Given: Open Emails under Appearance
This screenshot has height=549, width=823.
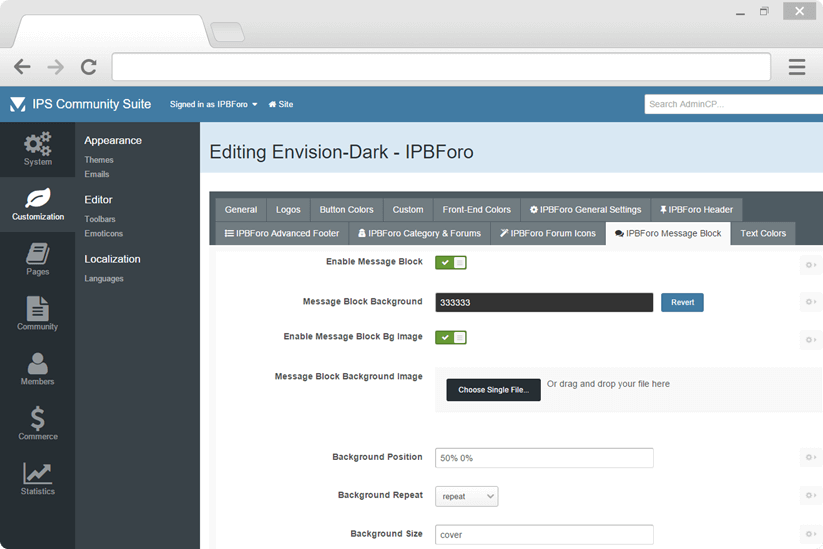Looking at the screenshot, I should tap(97, 174).
